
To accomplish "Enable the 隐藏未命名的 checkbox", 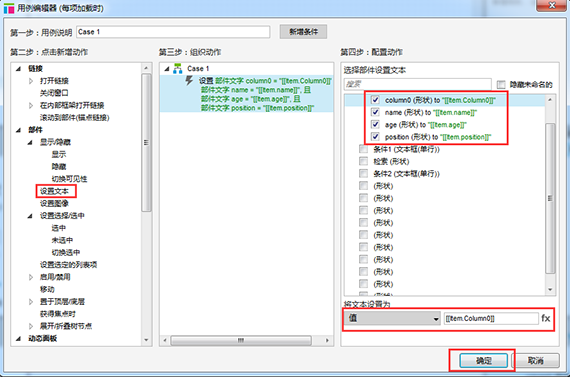I will (x=501, y=84).
